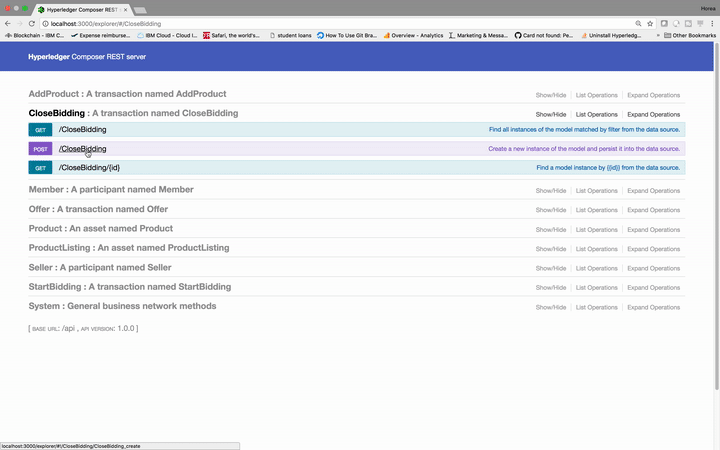Screen dimensions: 720x450
Task: Toggle Show/Hide for AddProduct
Action: click(551, 95)
